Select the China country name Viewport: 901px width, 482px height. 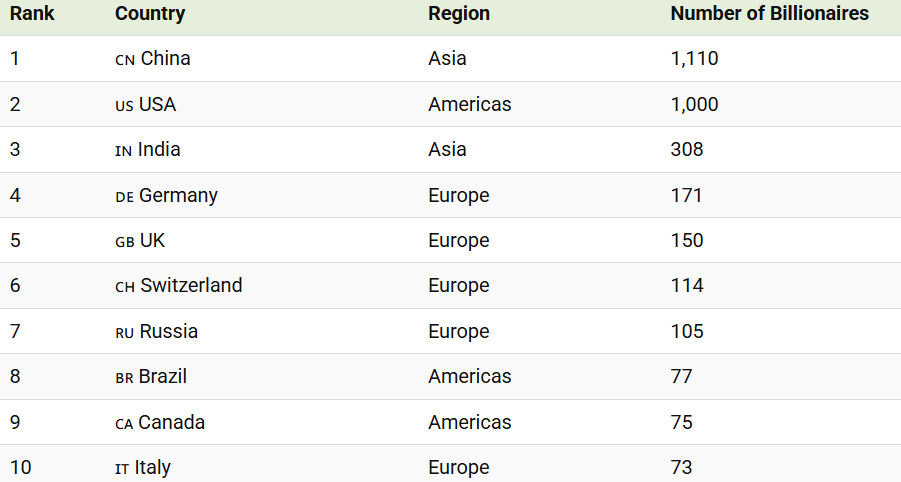pyautogui.click(x=165, y=58)
